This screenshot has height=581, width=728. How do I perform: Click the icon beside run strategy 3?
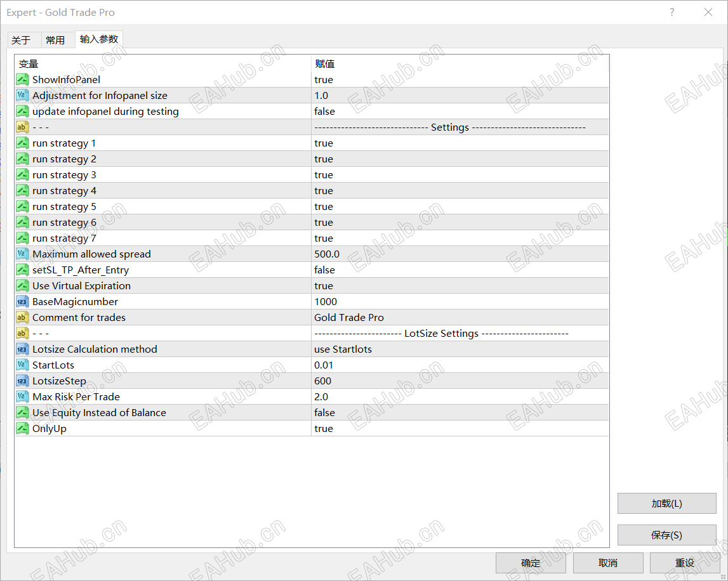click(22, 174)
